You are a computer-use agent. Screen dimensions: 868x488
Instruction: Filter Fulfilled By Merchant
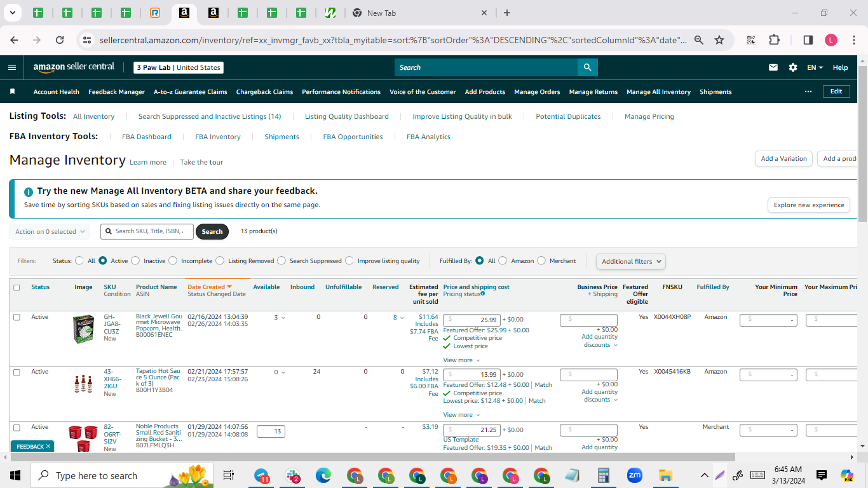click(x=541, y=261)
